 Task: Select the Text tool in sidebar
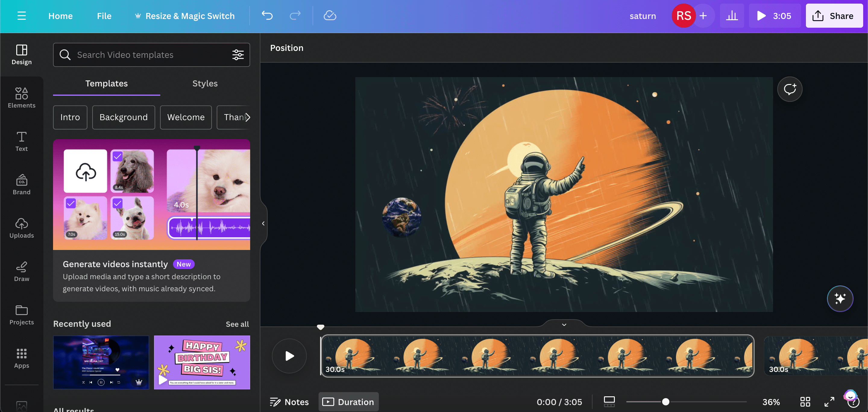[x=22, y=141]
